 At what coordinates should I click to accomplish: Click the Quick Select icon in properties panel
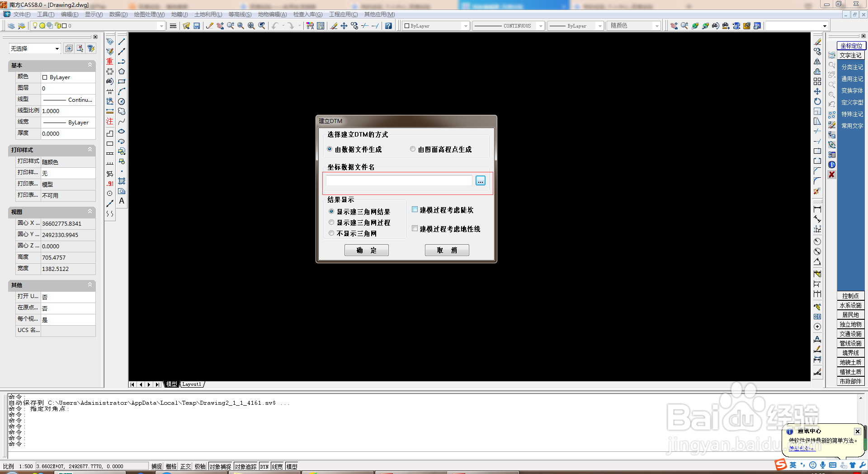point(91,48)
